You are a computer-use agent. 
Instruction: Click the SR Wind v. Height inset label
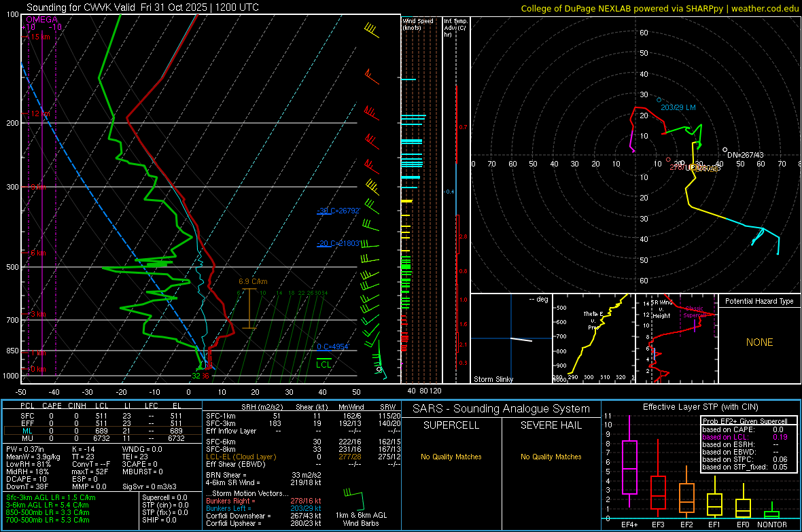click(661, 309)
